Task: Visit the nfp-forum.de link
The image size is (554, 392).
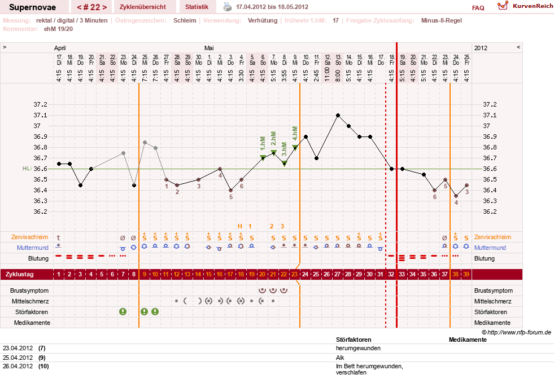Action: (520, 332)
